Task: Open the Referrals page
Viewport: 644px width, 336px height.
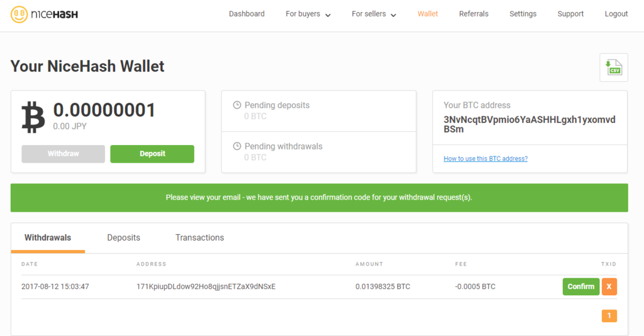Action: coord(474,14)
